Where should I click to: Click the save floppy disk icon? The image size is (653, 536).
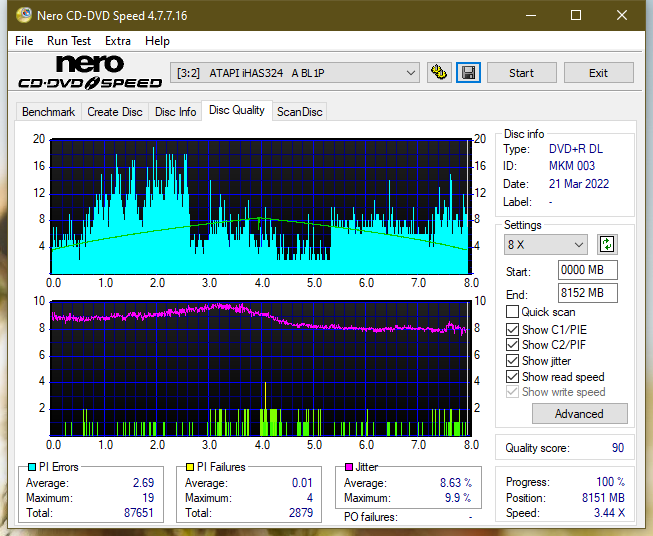click(469, 73)
